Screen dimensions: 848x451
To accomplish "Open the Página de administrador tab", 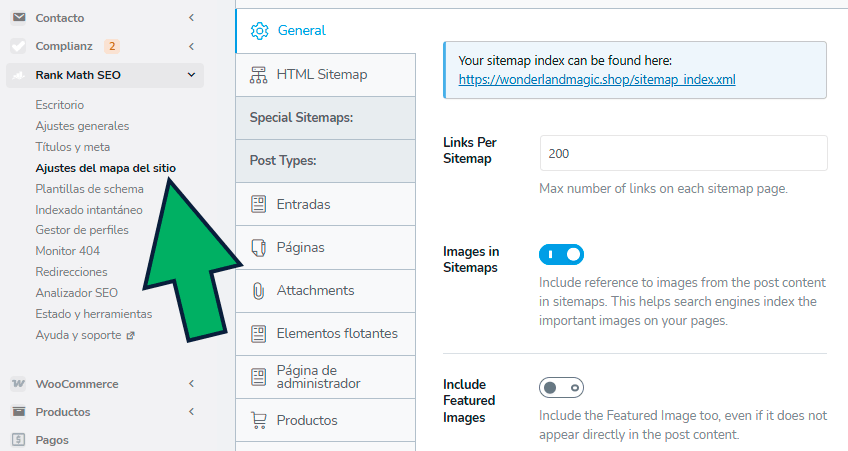I will [x=318, y=377].
